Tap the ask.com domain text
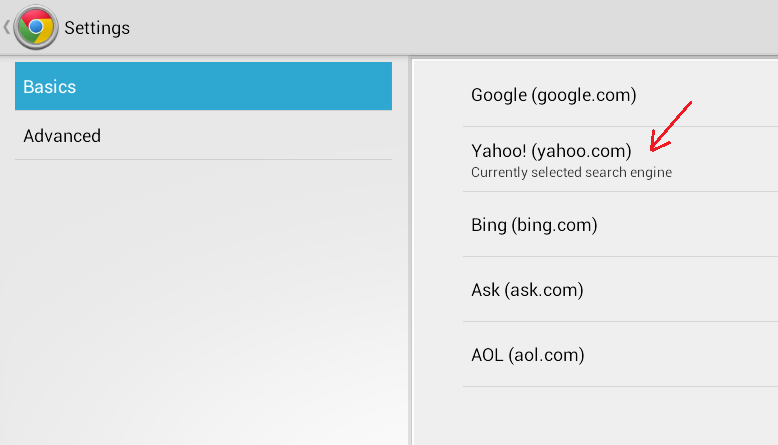Screen dimensions: 778x445 (x=544, y=290)
